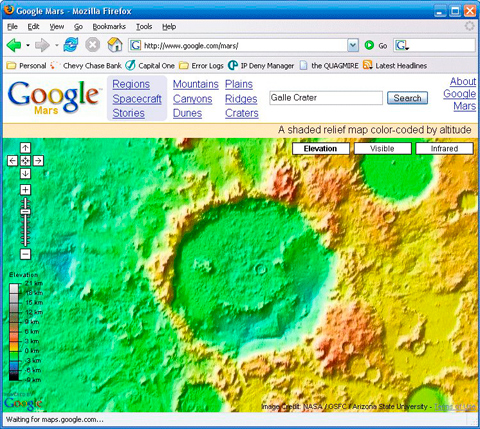Click the Firefox activity throbber icon
Screen dimensions: 480x429
pyautogui.click(x=469, y=26)
